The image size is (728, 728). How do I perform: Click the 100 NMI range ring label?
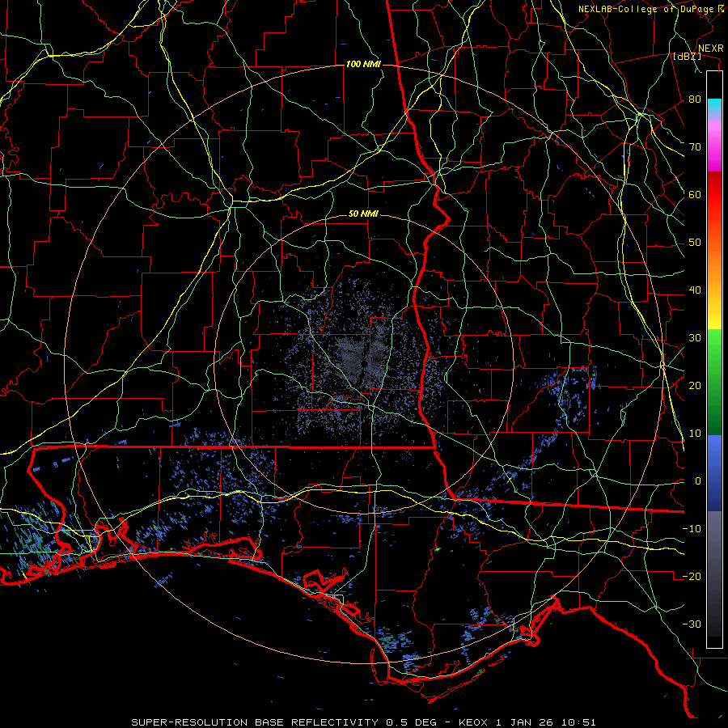coord(363,64)
